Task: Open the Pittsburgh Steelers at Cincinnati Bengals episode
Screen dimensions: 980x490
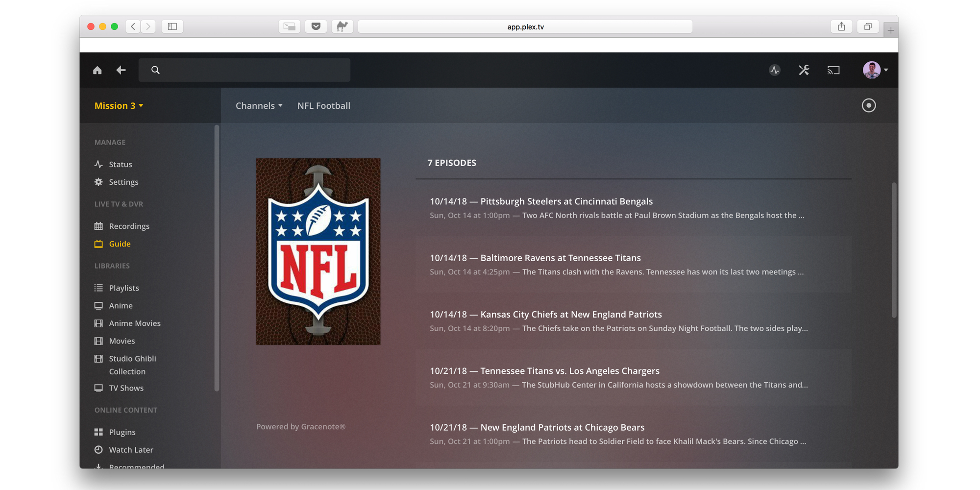Action: [x=540, y=201]
